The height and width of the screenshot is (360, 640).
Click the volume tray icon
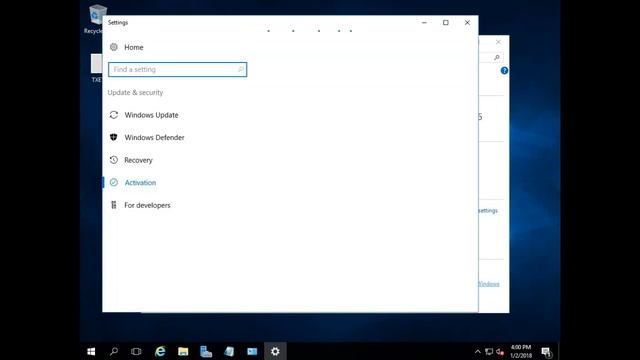[500, 351]
